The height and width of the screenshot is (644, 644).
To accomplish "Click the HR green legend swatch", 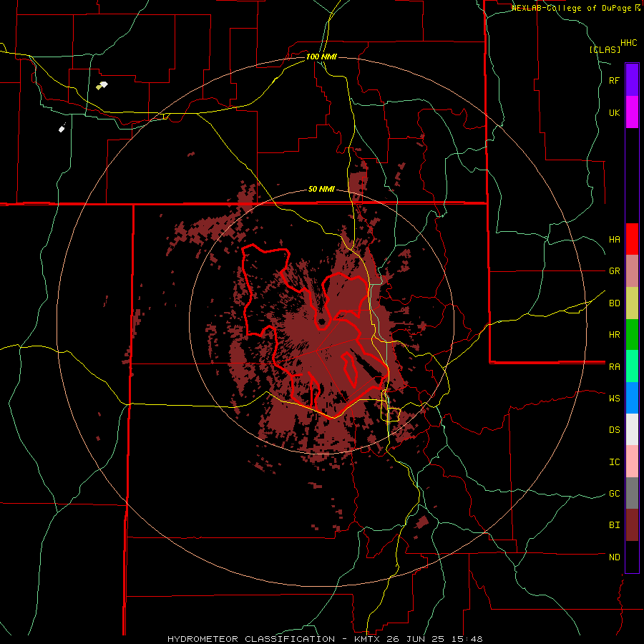I will (632, 335).
